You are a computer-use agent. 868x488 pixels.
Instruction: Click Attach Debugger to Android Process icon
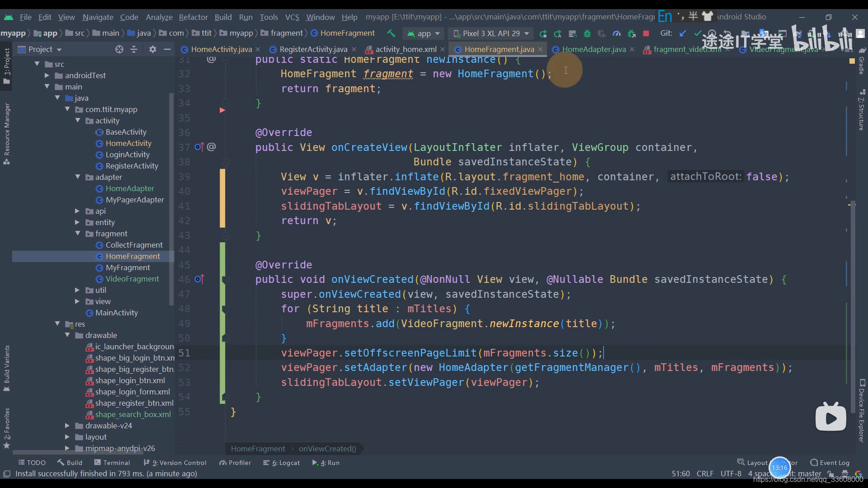point(632,33)
